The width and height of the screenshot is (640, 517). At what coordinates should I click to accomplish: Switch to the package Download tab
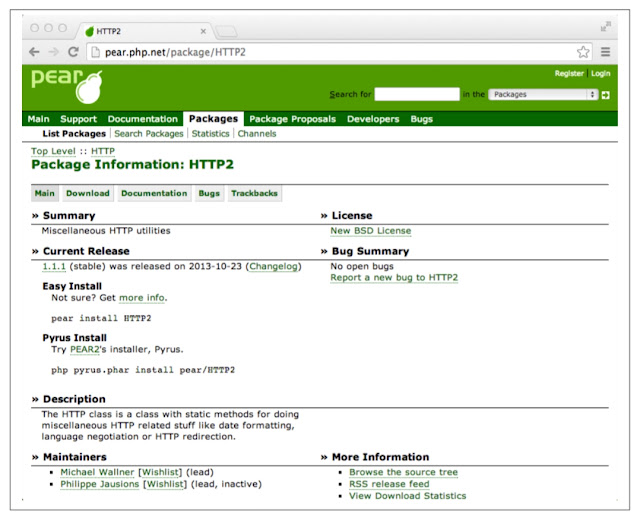click(x=88, y=193)
